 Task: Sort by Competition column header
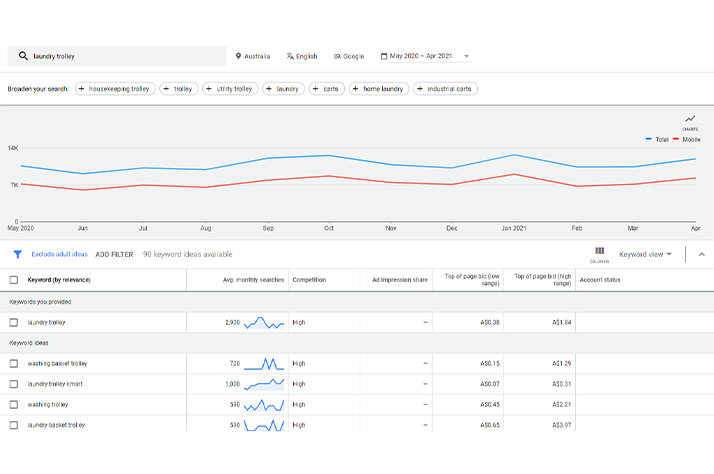click(x=309, y=280)
